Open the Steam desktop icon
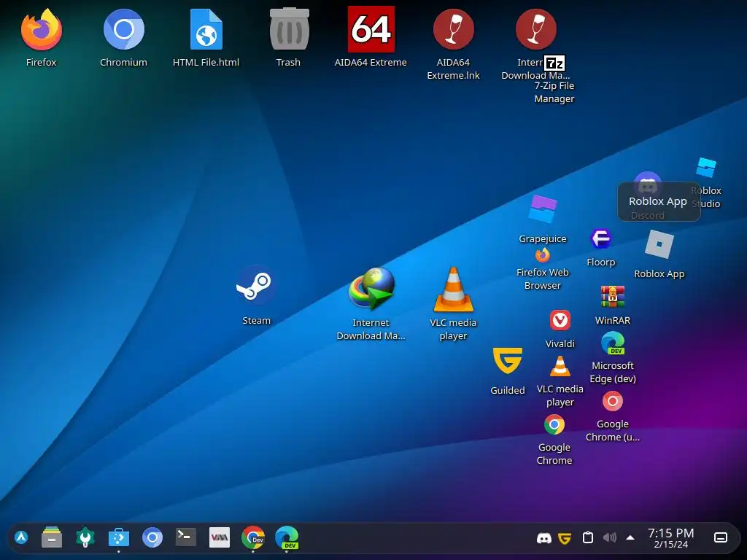The width and height of the screenshot is (747, 560). [x=256, y=285]
